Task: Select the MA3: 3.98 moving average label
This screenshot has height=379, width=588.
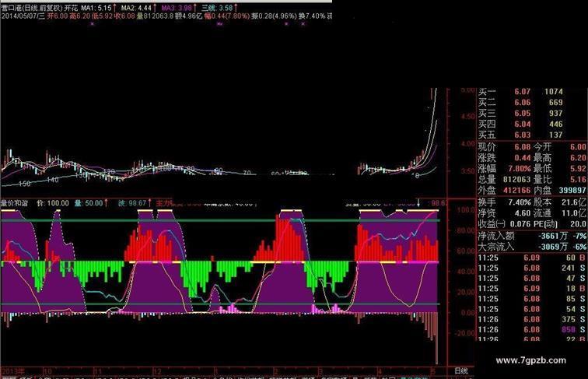Action: tap(177, 8)
